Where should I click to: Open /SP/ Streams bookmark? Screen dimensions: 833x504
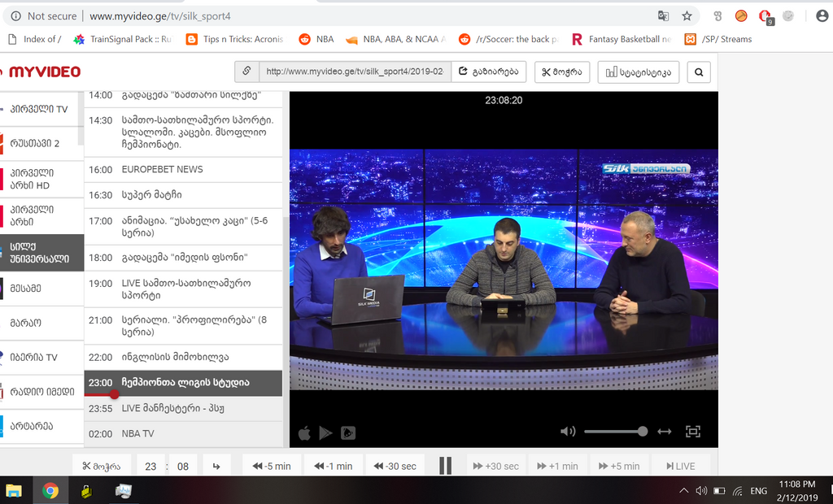point(718,39)
